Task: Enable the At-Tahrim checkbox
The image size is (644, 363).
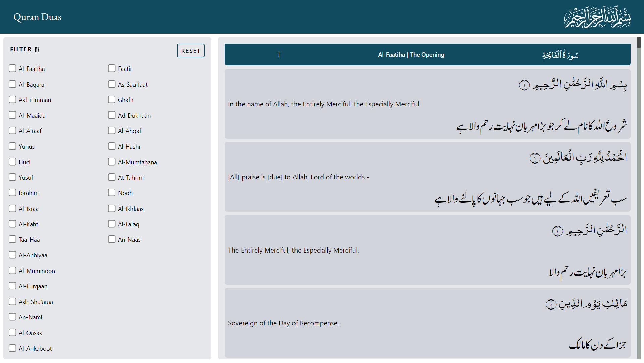Action: [x=112, y=177]
